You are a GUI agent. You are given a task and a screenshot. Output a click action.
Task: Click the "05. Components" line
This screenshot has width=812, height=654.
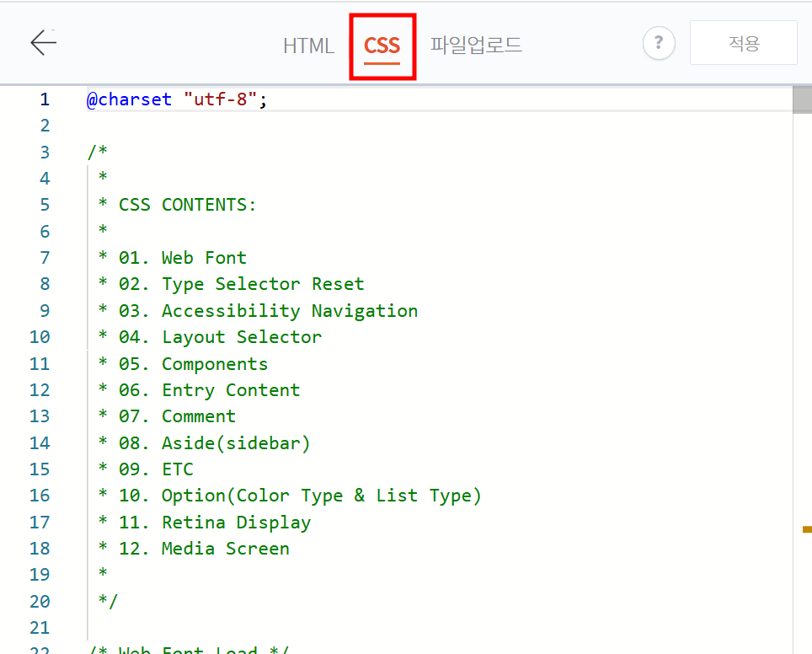click(184, 364)
